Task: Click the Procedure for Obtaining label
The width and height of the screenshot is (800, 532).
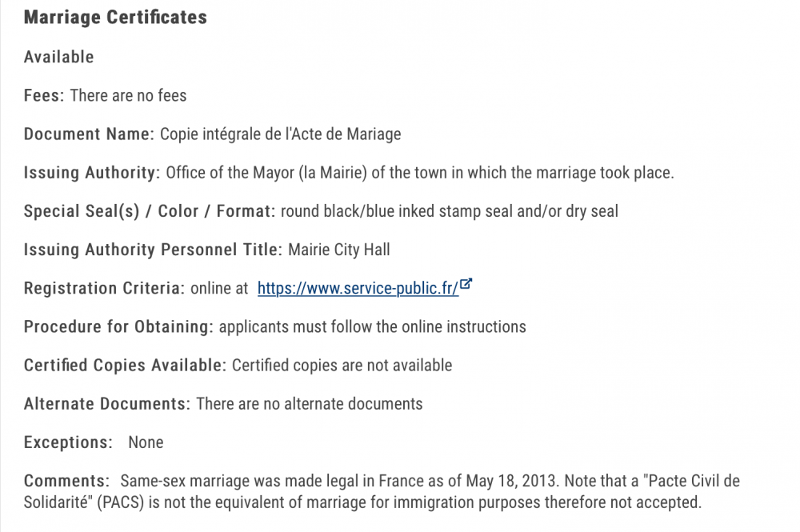Action: coord(118,326)
